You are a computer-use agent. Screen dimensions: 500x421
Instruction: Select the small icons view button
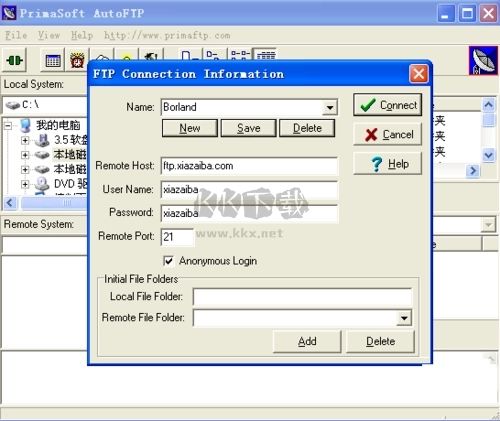coord(213,54)
